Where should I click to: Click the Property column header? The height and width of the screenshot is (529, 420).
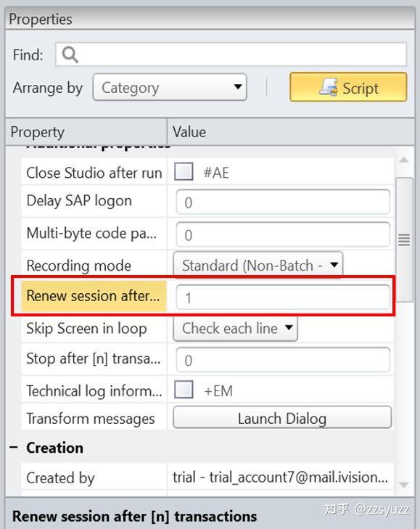click(86, 132)
